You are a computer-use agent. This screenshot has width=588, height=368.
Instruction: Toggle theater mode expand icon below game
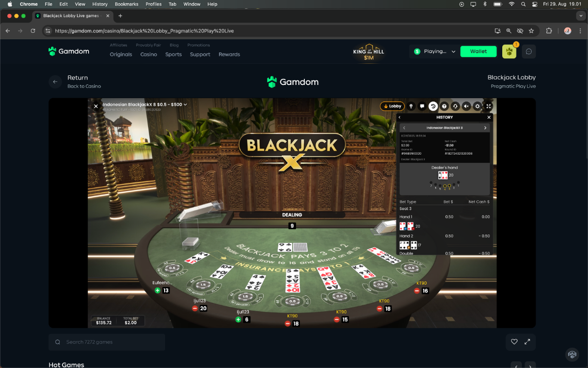[527, 342]
